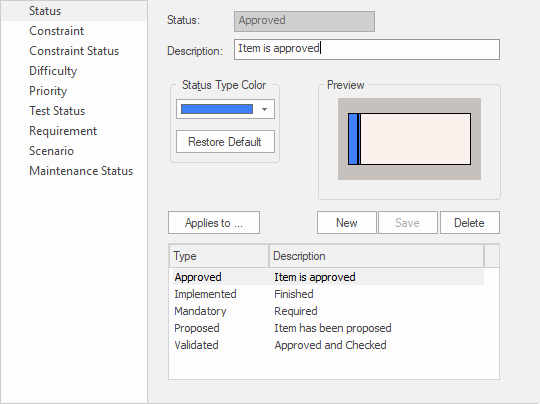540x404 pixels.
Task: Expand the Status Type Color dropdown arrow
Action: pyautogui.click(x=264, y=110)
